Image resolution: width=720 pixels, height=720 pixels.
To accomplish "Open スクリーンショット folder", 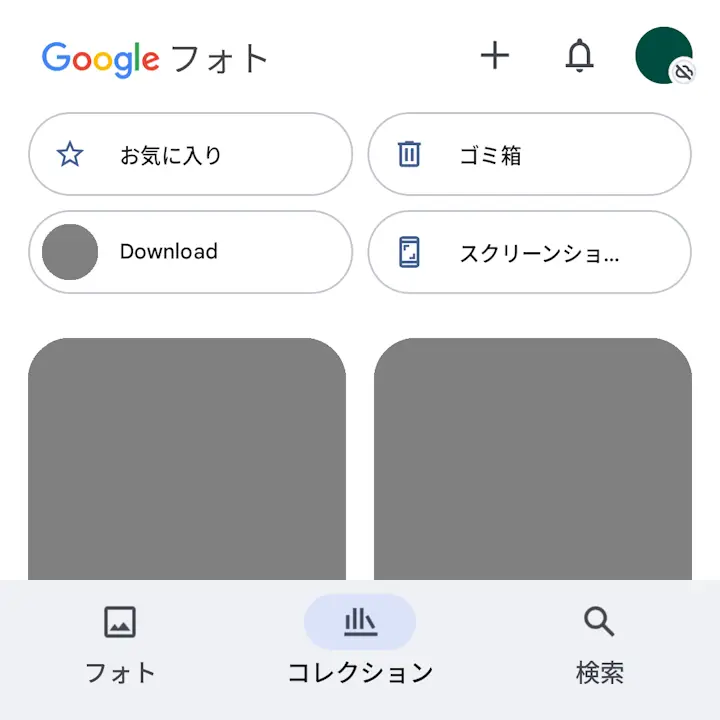I will [529, 252].
